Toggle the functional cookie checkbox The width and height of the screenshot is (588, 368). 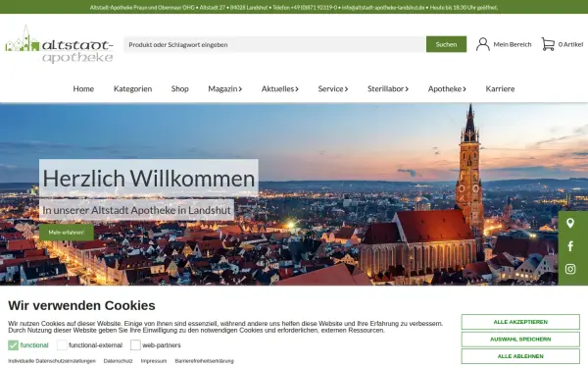click(13, 345)
